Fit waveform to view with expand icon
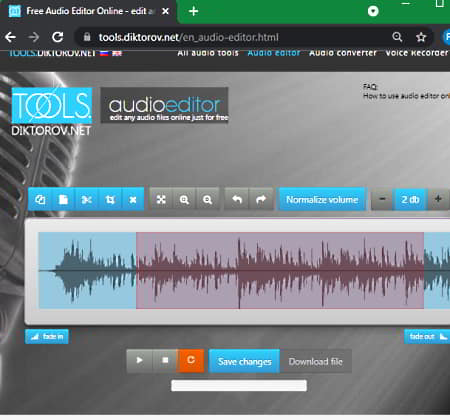Viewport: 450px width, 420px height. [161, 199]
